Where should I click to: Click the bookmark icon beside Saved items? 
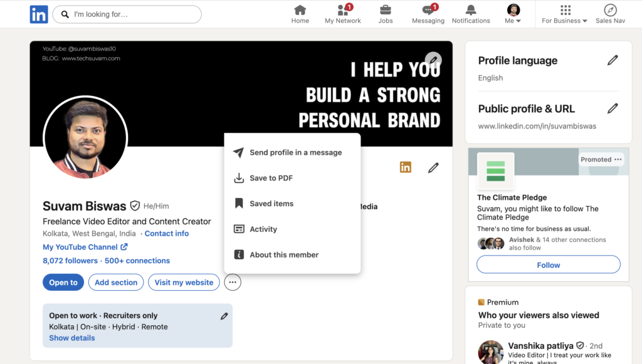239,203
